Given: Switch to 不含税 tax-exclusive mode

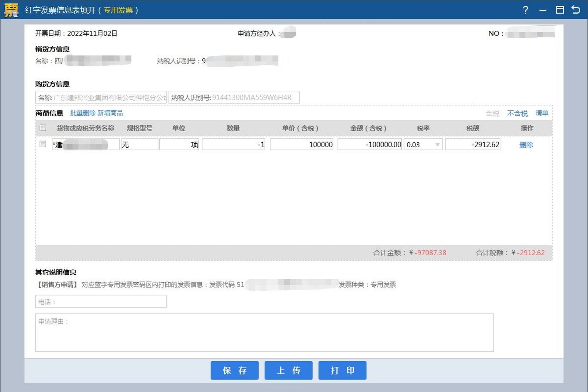Looking at the screenshot, I should coord(517,113).
